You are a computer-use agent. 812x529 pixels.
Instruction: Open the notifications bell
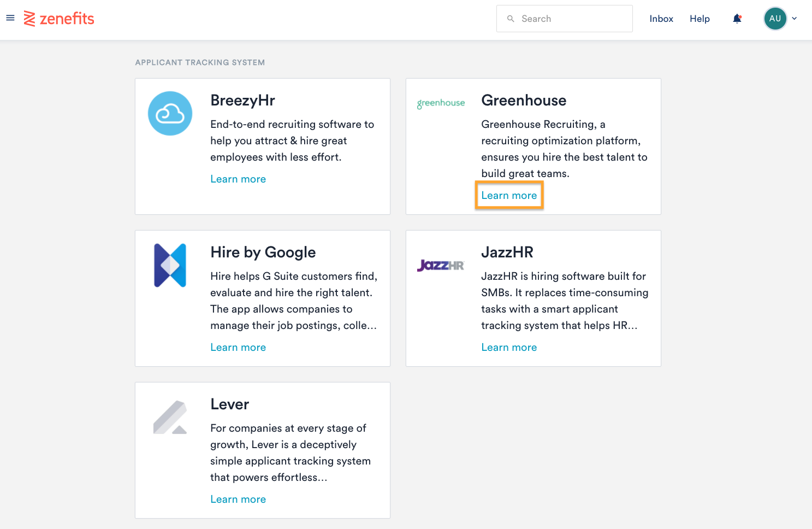[x=737, y=19]
